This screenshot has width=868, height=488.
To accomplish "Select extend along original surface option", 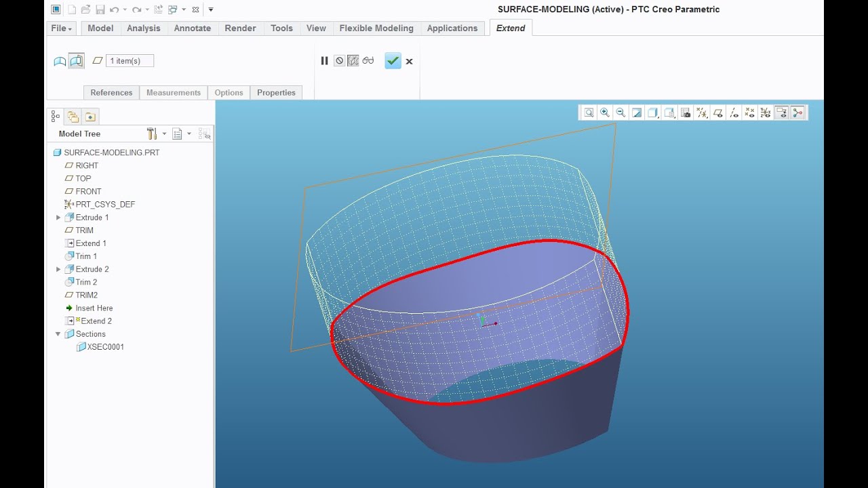I will coord(60,61).
